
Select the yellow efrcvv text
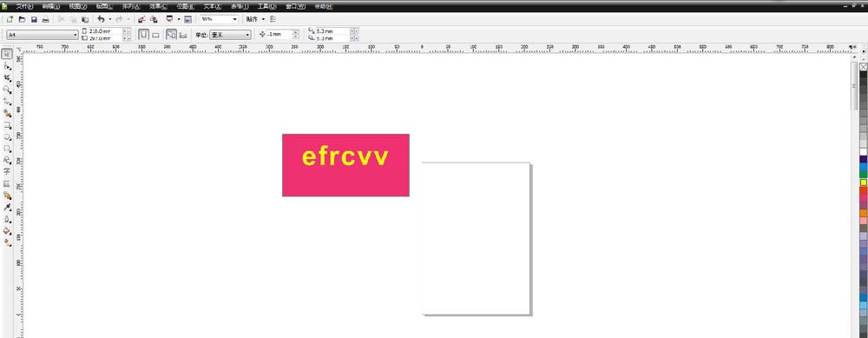coord(345,156)
